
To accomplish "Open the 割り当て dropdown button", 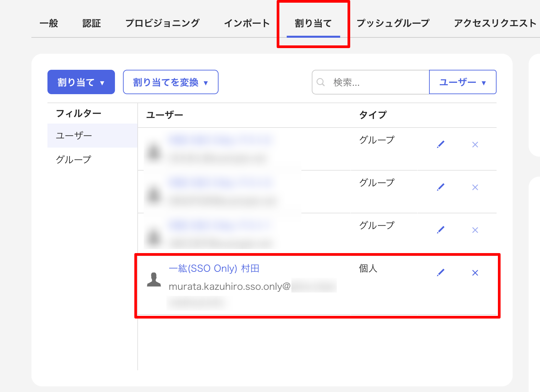I will point(81,81).
